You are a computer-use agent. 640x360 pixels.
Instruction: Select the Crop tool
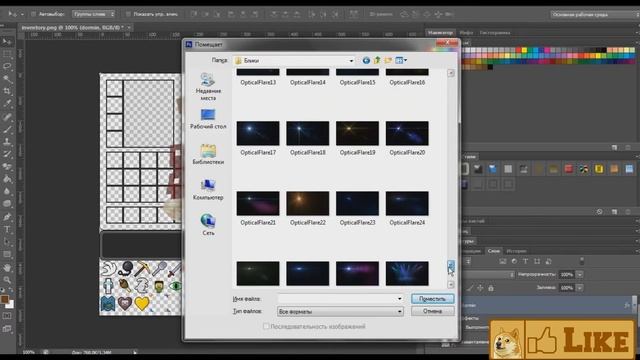click(x=7, y=91)
